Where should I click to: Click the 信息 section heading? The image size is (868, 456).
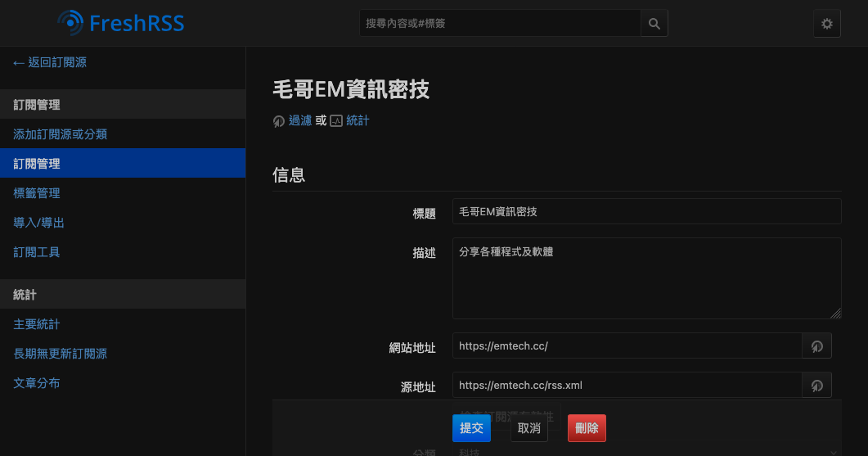tap(289, 175)
